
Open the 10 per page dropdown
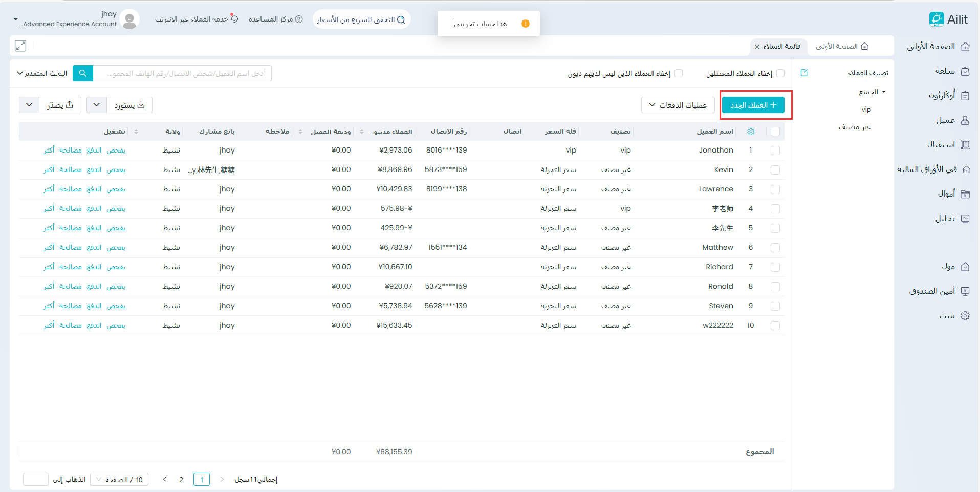119,480
